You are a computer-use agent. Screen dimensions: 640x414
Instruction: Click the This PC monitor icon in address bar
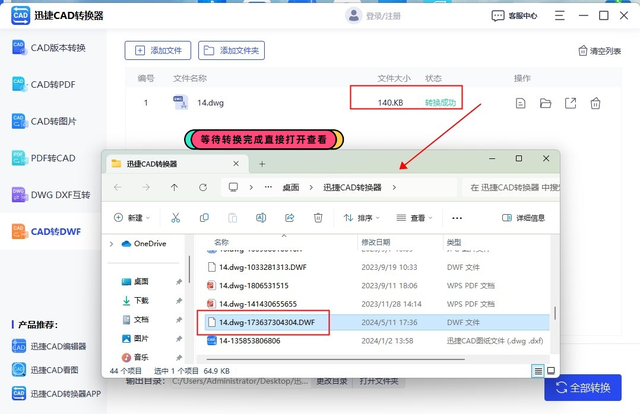pyautogui.click(x=233, y=187)
